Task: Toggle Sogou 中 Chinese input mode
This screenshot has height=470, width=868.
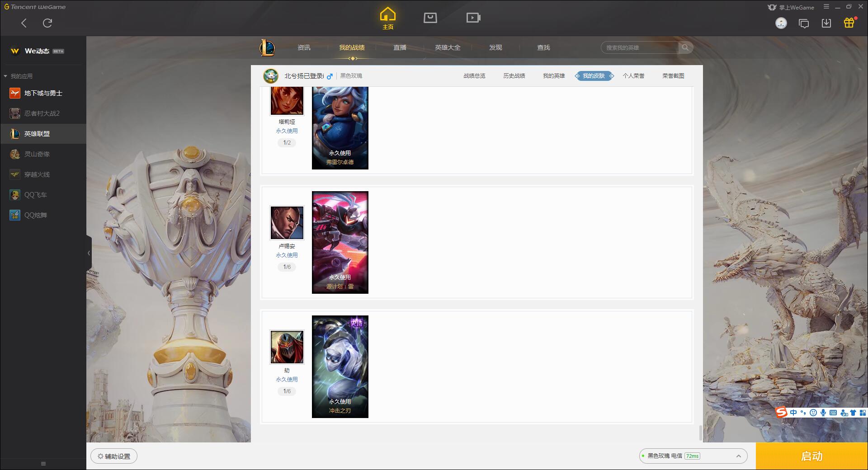Action: tap(793, 413)
